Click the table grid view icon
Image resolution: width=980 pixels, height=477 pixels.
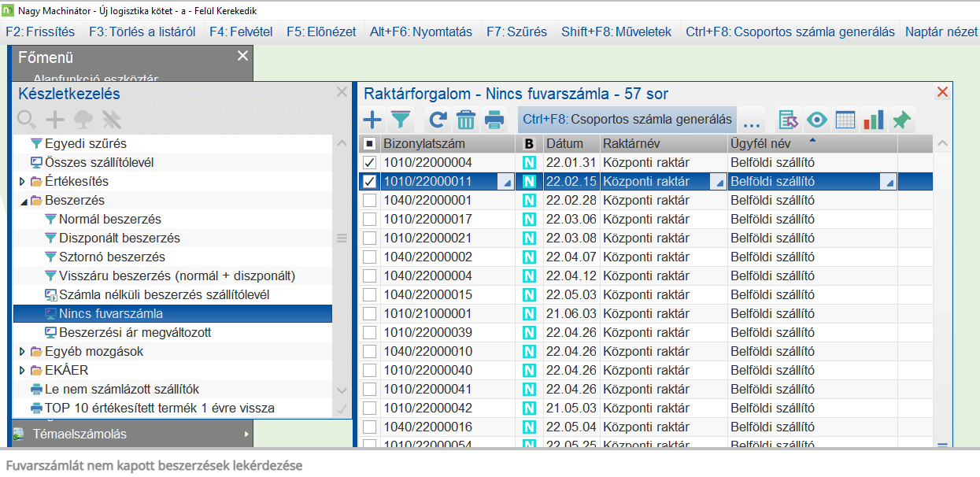coord(845,120)
